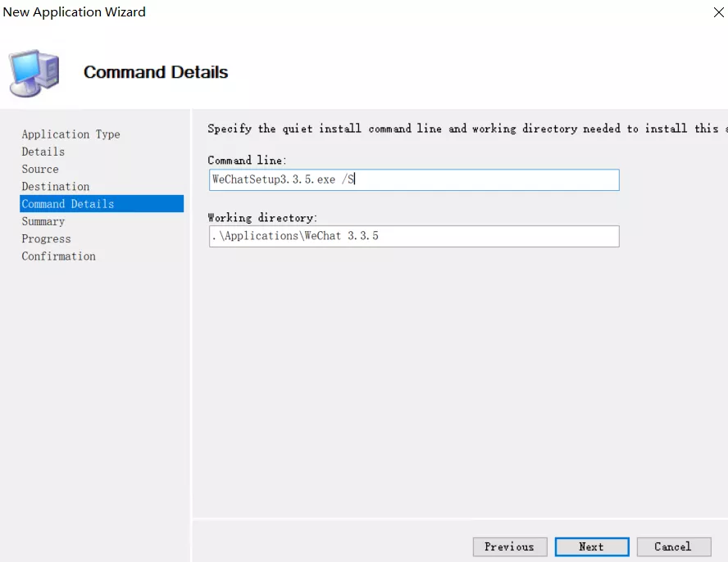The height and width of the screenshot is (562, 728).
Task: Click the 'Command Details' page heading
Action: pos(156,72)
